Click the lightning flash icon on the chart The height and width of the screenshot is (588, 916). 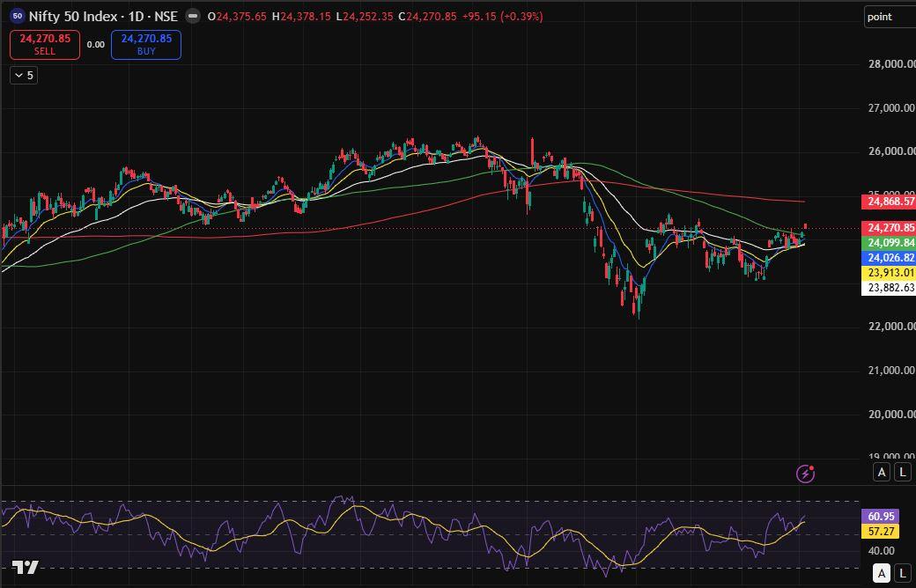pos(806,474)
